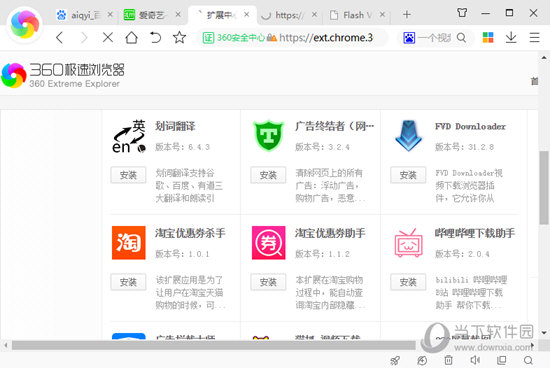Click the Baidu search input box

[x=435, y=38]
